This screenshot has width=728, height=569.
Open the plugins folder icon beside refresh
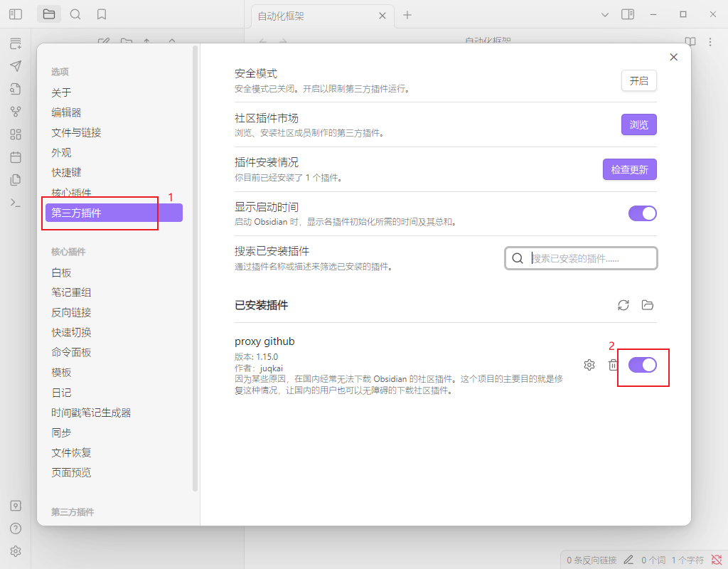[x=648, y=305]
